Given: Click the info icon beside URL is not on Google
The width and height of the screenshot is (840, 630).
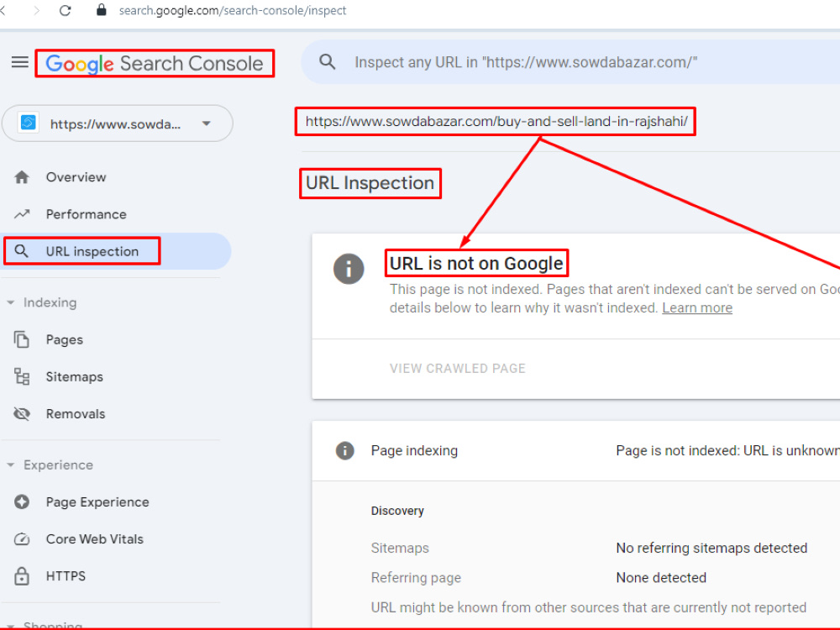Looking at the screenshot, I should click(x=349, y=269).
